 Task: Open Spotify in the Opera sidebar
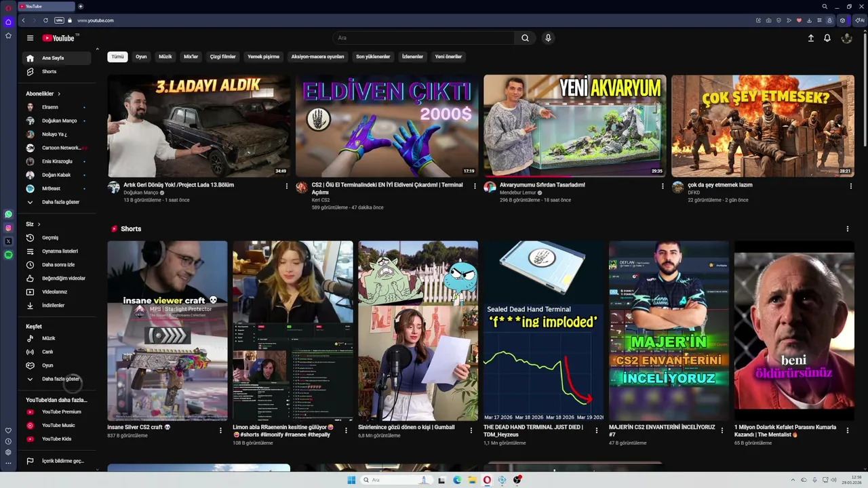click(8, 255)
